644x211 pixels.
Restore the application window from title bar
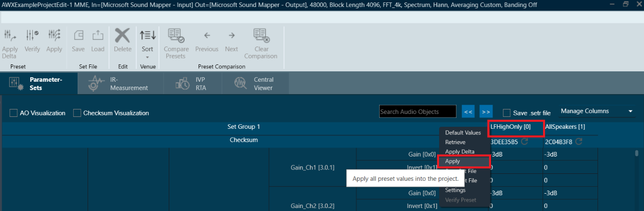[x=626, y=4]
